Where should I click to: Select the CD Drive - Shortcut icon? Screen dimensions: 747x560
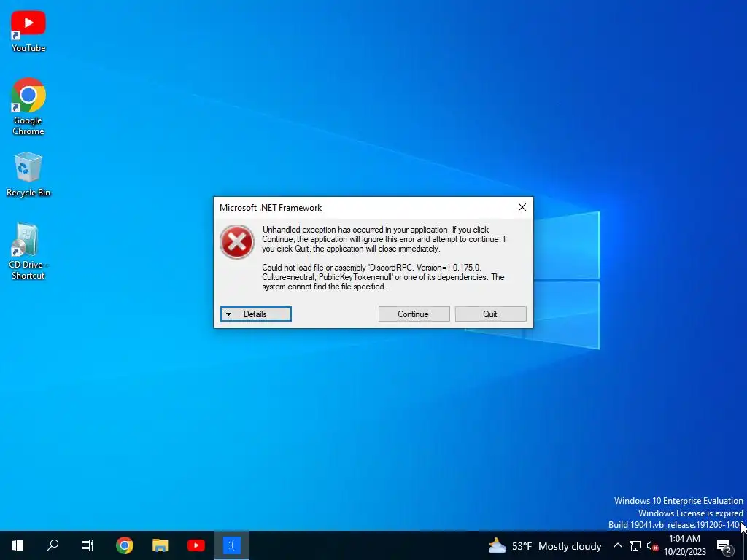pyautogui.click(x=28, y=252)
